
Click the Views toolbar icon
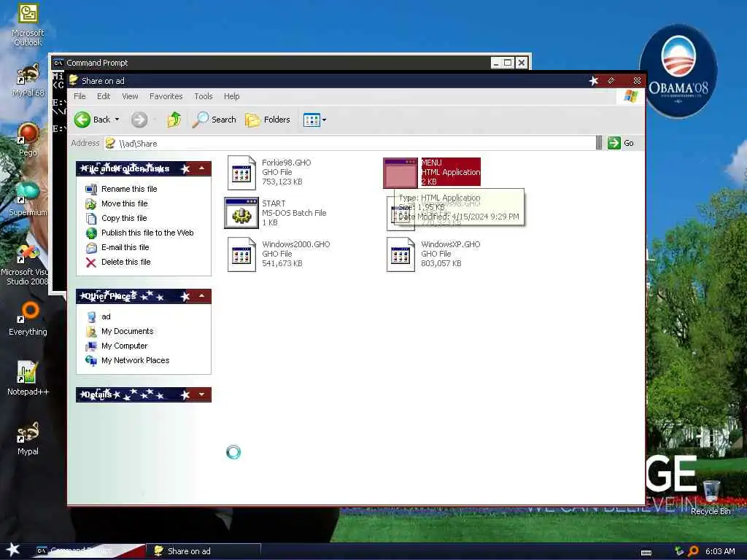311,120
